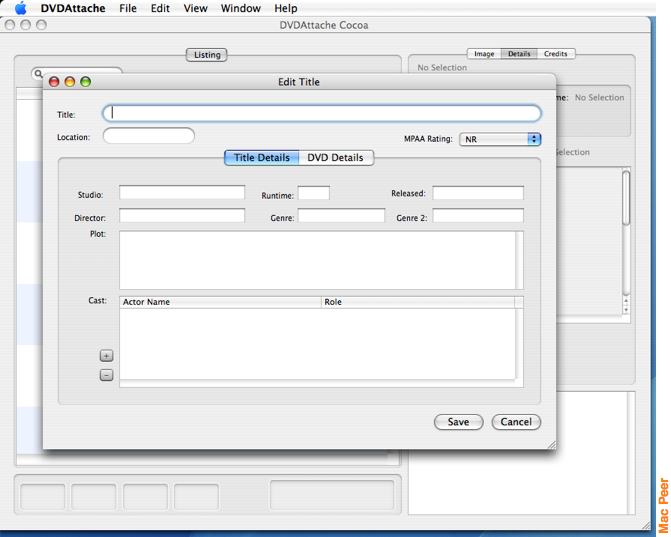Viewport: 671px width, 537px height.
Task: Click into the Title text field
Action: (x=322, y=113)
